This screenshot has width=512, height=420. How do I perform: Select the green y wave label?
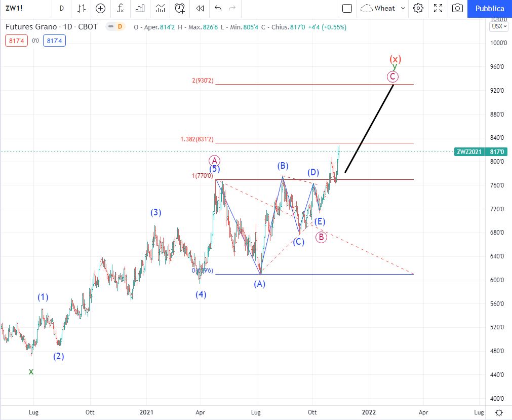pyautogui.click(x=395, y=67)
